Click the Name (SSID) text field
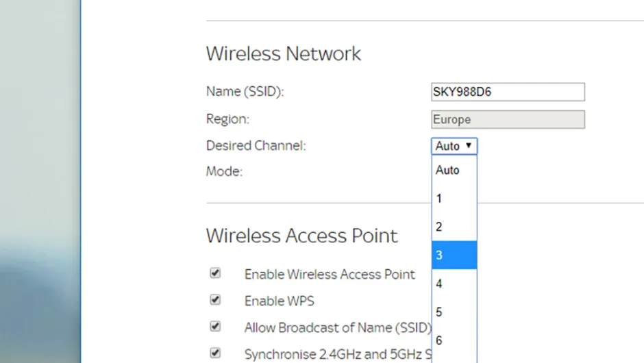This screenshot has height=363, width=644. [x=508, y=92]
